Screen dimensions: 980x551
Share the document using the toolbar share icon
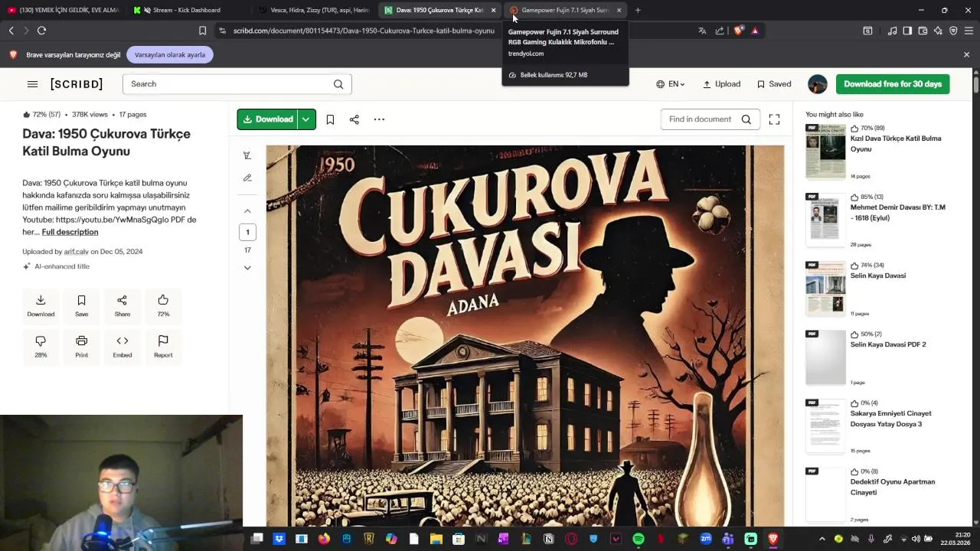pos(354,119)
